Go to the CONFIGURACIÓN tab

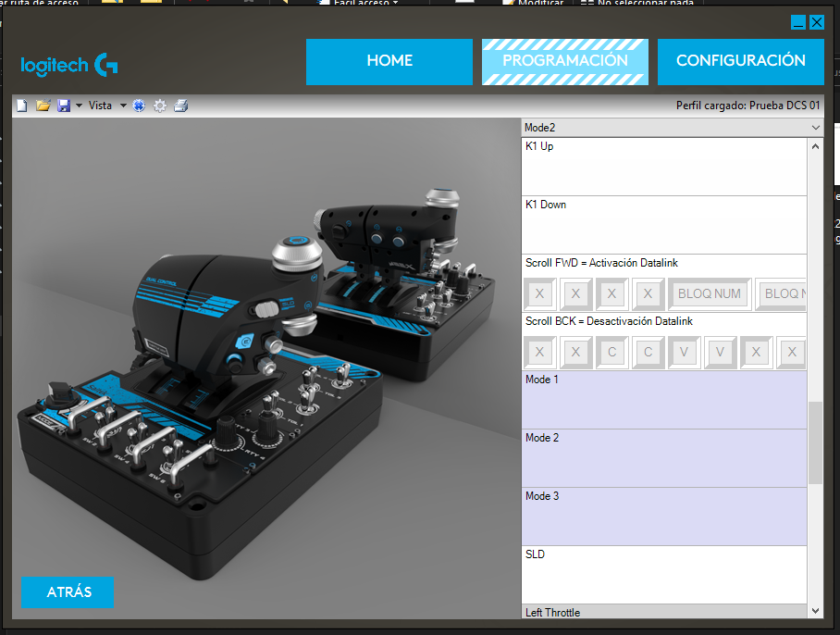tap(740, 61)
